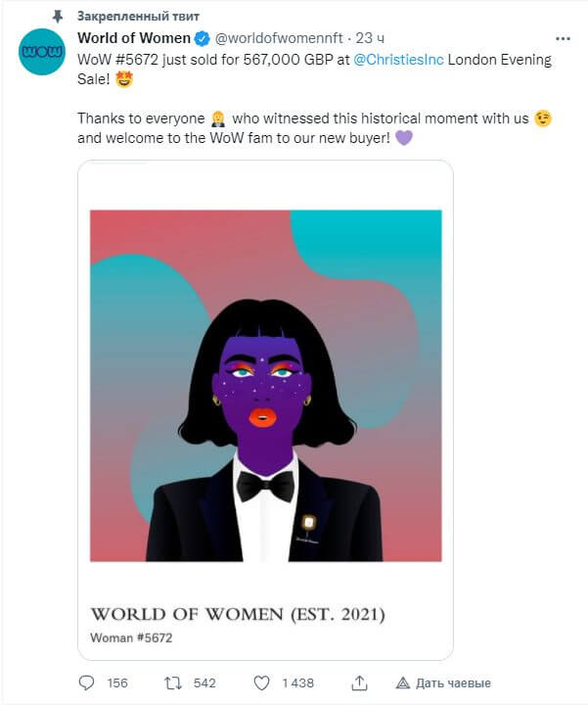Click the blue verified badge
Image resolution: width=588 pixels, height=705 pixels.
pos(203,38)
